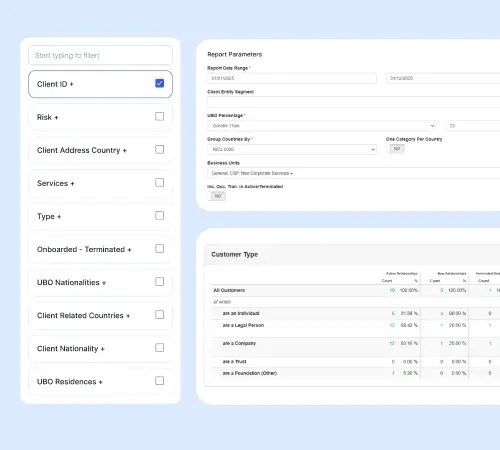Expand UBO Residences + item
This screenshot has width=500, height=450.
click(x=100, y=381)
